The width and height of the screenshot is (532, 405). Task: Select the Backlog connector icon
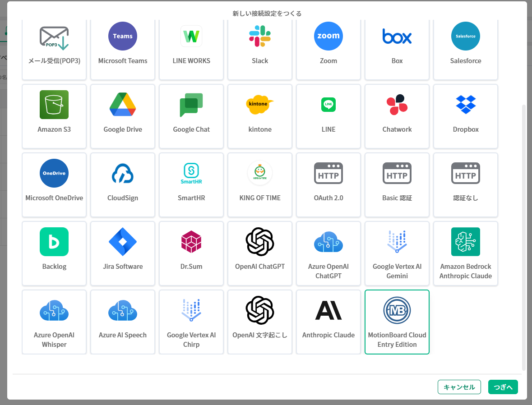(54, 242)
